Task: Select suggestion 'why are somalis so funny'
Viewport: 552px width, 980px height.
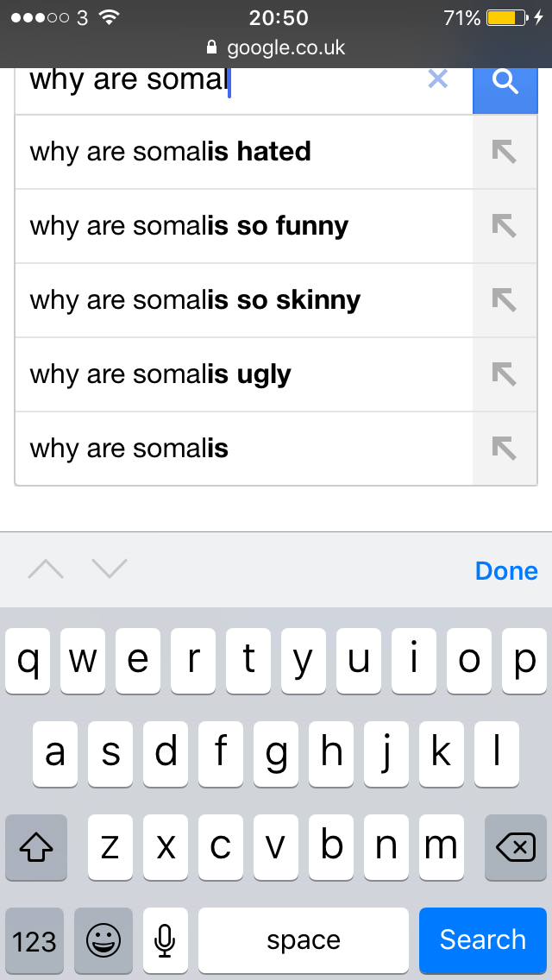Action: click(x=244, y=226)
